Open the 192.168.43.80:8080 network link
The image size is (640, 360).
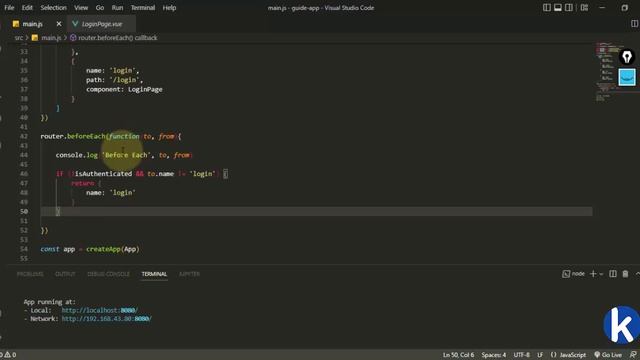pos(107,319)
